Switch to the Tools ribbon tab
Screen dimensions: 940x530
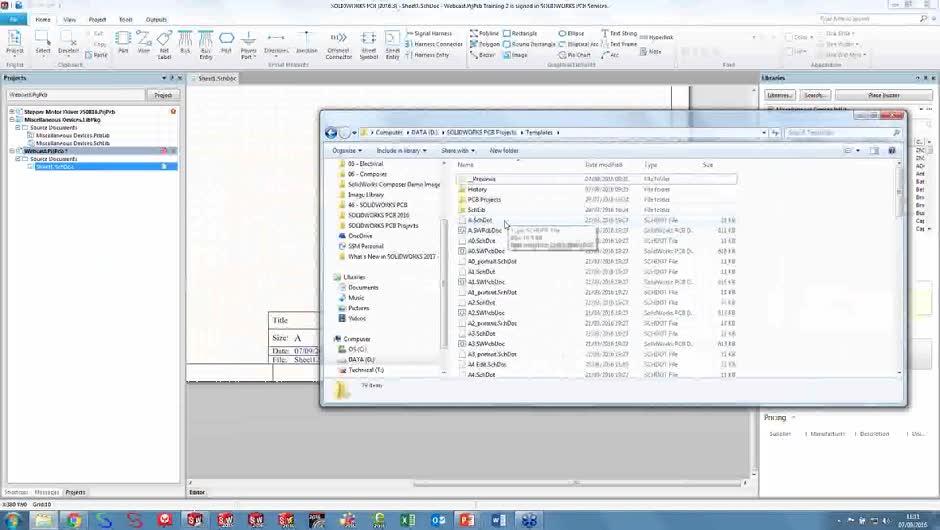tap(125, 19)
